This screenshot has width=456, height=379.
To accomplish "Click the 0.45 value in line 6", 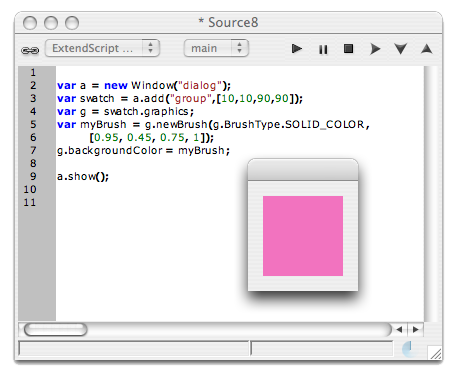I will point(139,137).
